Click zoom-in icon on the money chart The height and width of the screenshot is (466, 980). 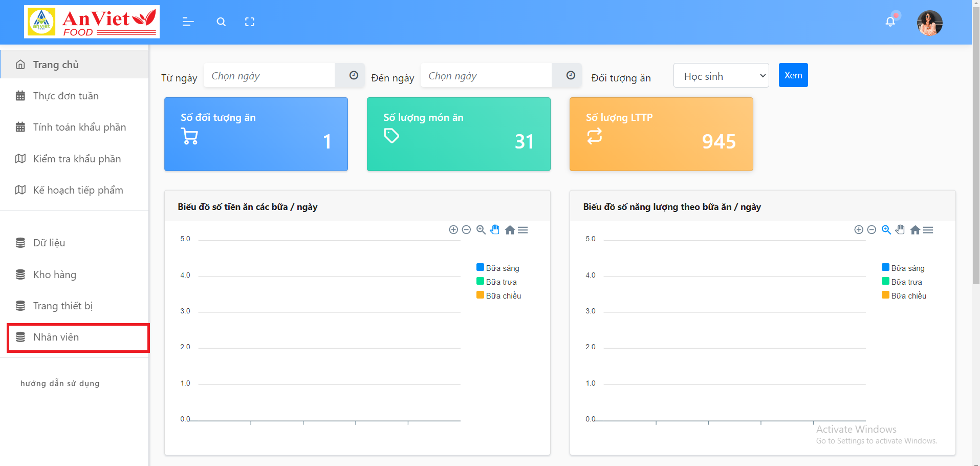click(x=453, y=229)
